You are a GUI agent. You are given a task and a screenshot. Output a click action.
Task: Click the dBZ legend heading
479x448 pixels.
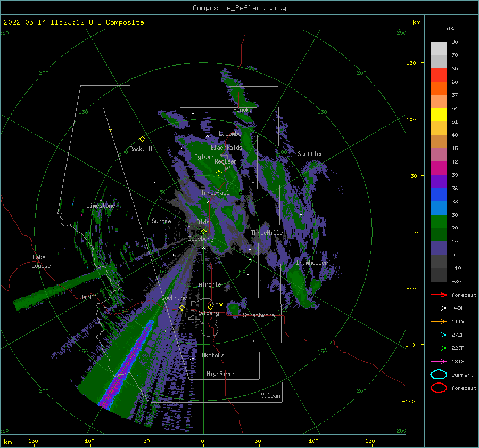[x=451, y=28]
